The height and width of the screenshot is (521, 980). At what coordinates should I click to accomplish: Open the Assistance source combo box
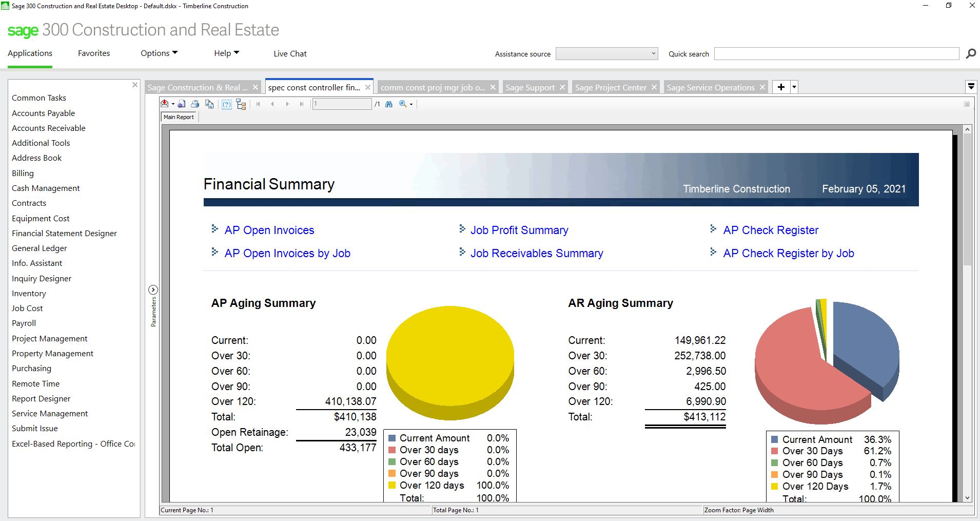pyautogui.click(x=606, y=54)
